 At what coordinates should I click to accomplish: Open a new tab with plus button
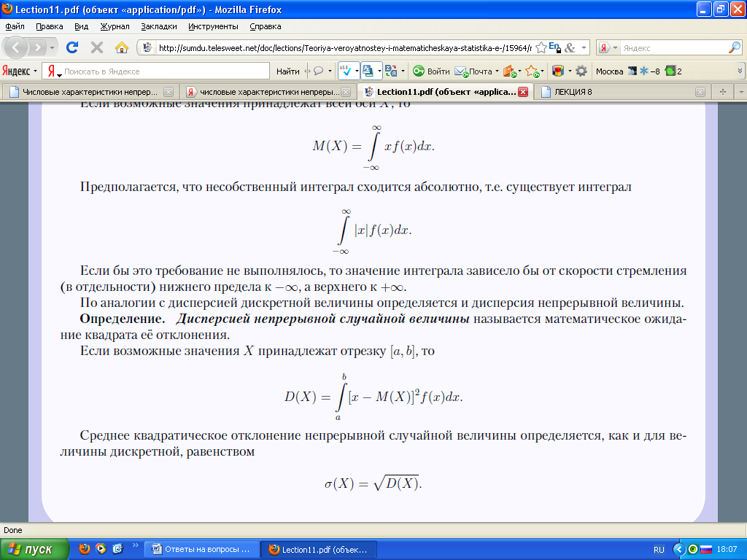click(723, 92)
